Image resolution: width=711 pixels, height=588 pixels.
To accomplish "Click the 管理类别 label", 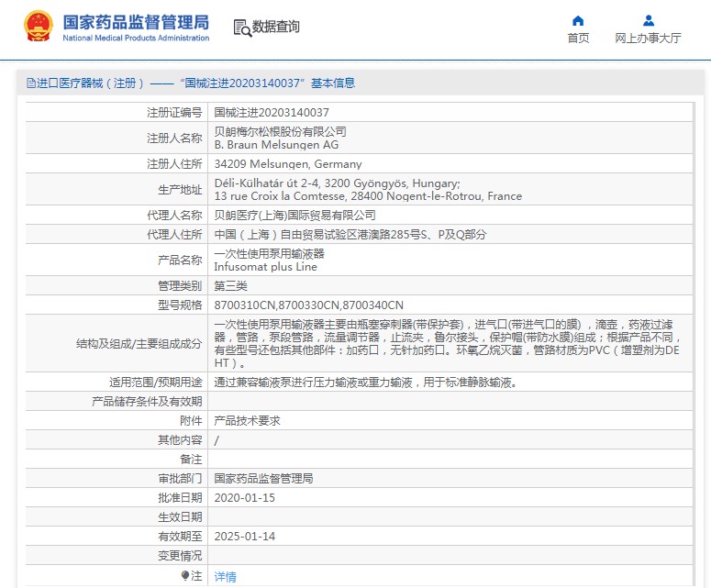I will (x=180, y=286).
